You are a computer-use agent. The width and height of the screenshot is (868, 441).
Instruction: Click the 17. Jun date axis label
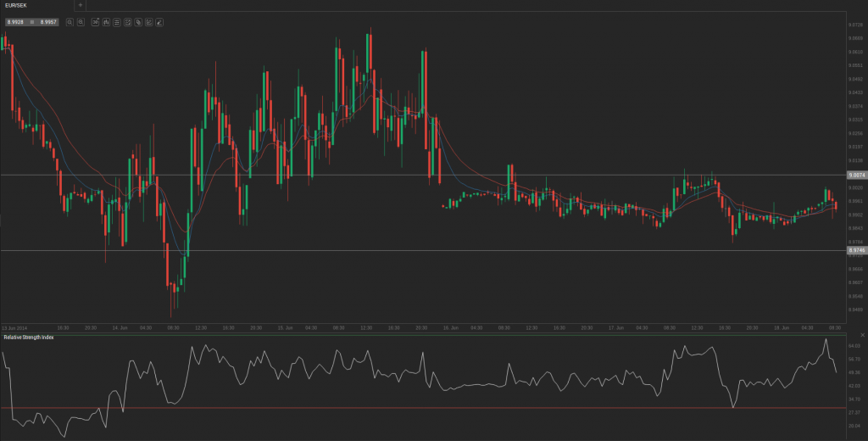pyautogui.click(x=616, y=328)
